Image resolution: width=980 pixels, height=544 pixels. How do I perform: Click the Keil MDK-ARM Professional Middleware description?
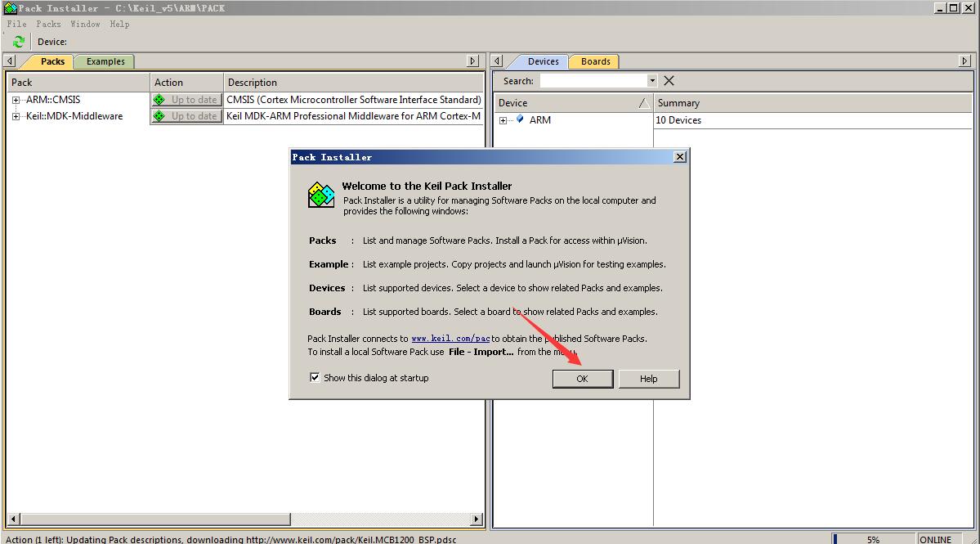click(x=354, y=116)
